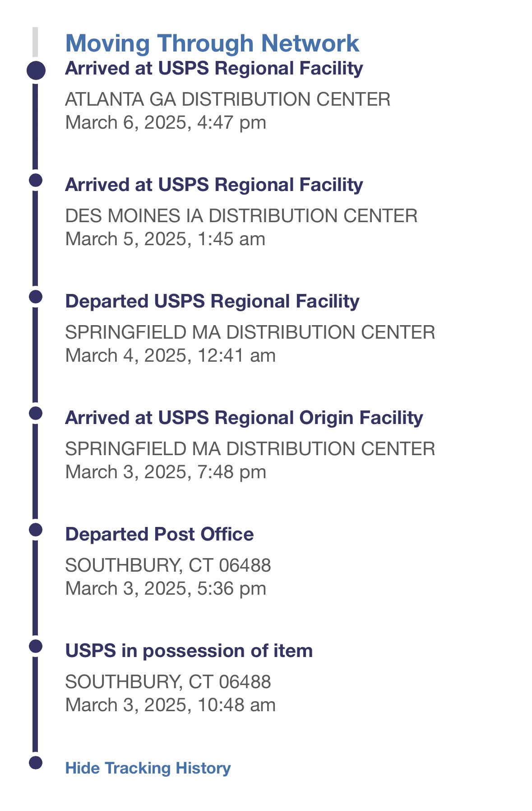Click the March 6, 2025, 4:47 pm timestamp
Image resolution: width=532 pixels, height=811 pixels.
click(x=166, y=123)
